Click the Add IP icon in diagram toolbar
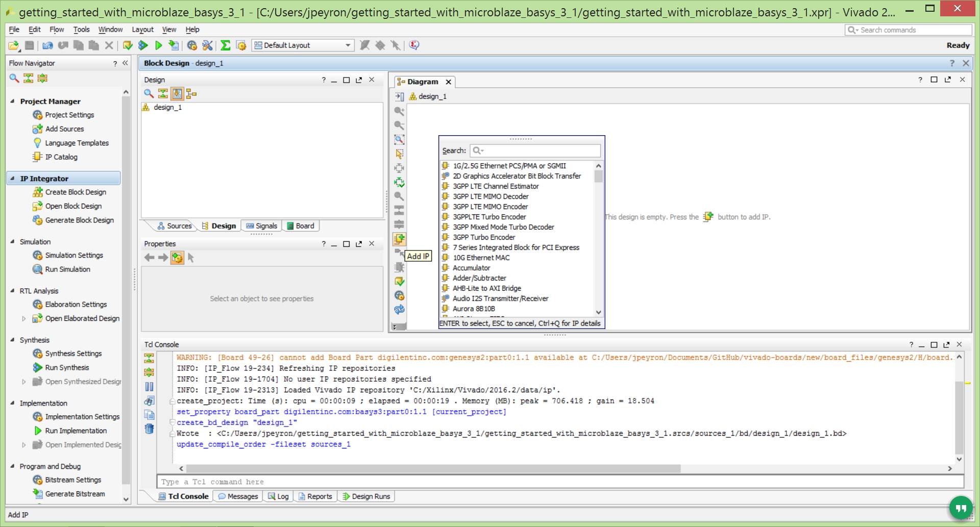This screenshot has height=527, width=980. point(399,239)
